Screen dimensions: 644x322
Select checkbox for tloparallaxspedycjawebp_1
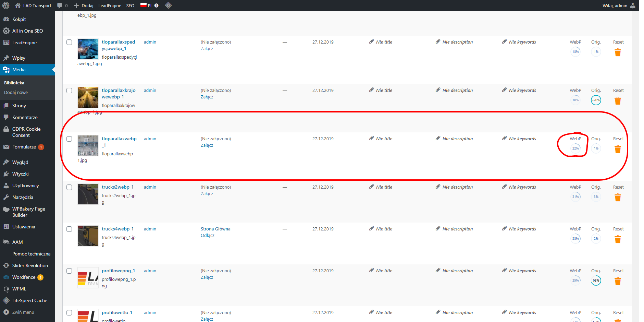69,42
